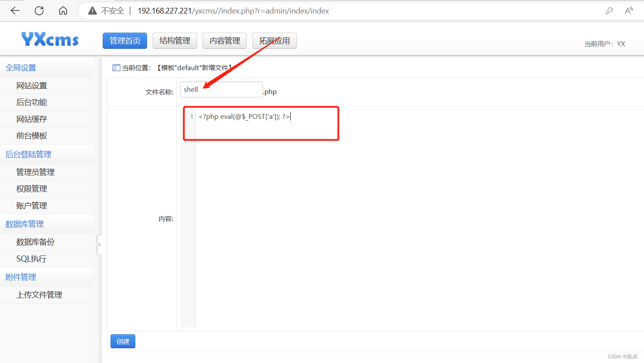The image size is (644, 363).
Task: Click the 文件名称 label
Action: 159,92
